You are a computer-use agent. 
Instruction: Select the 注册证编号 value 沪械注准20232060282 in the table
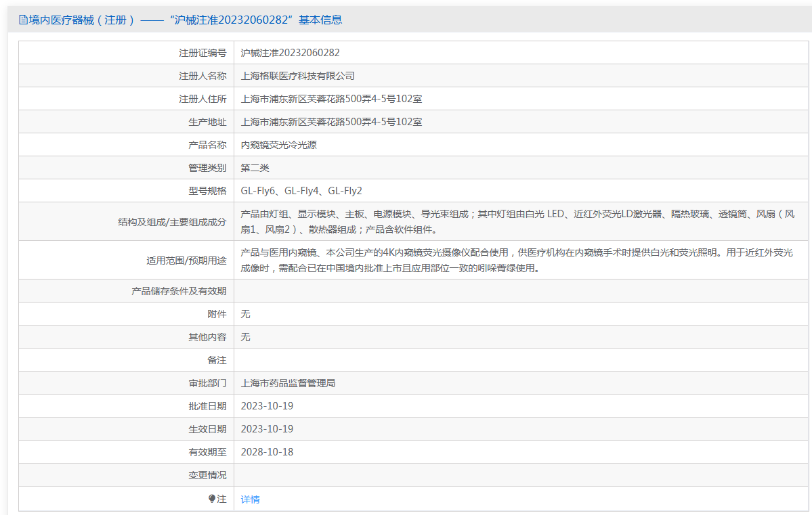click(290, 53)
